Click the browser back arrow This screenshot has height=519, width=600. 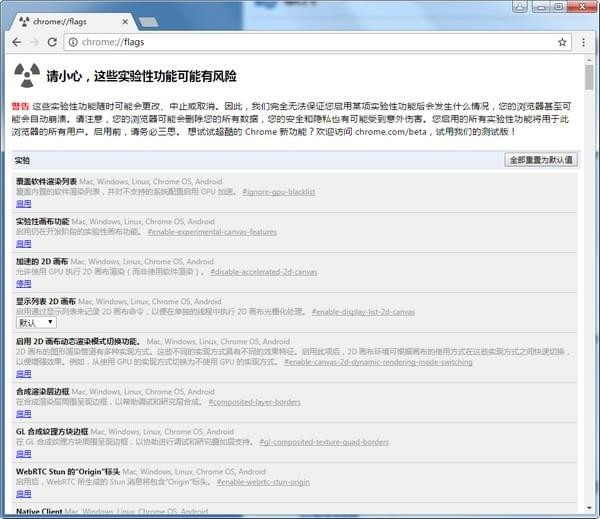pos(16,42)
